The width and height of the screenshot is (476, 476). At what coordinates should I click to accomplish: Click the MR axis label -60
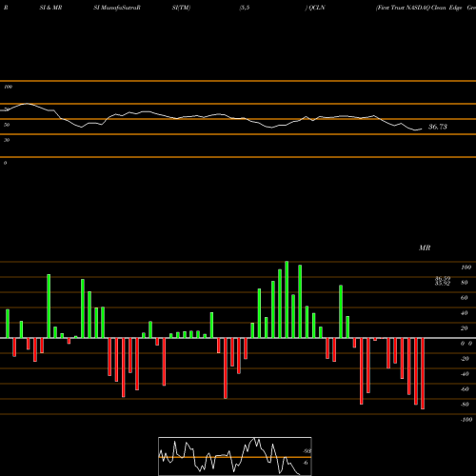(465, 389)
